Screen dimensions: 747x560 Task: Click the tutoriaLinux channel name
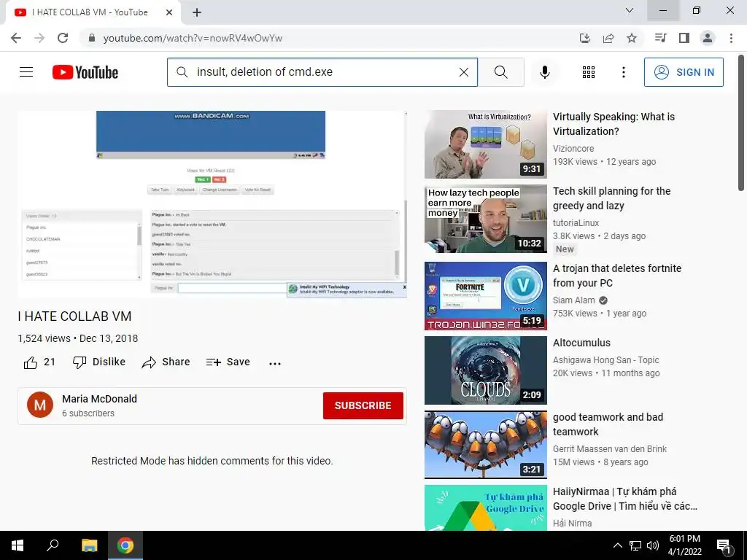click(x=576, y=223)
